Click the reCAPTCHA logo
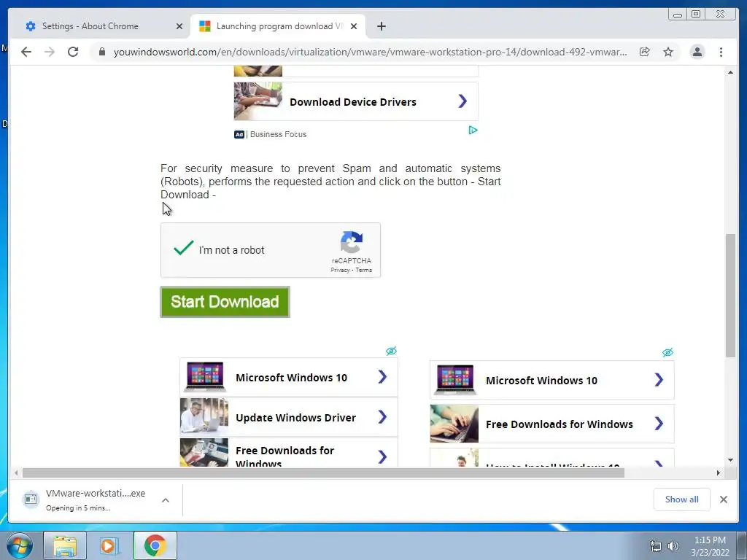747x560 pixels. [x=352, y=242]
